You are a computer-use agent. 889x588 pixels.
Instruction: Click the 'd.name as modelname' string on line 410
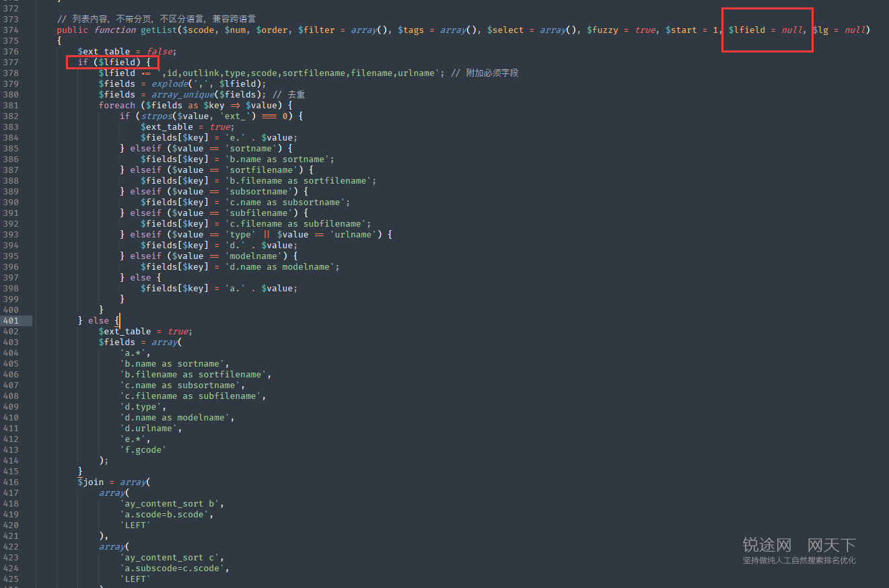(x=177, y=418)
